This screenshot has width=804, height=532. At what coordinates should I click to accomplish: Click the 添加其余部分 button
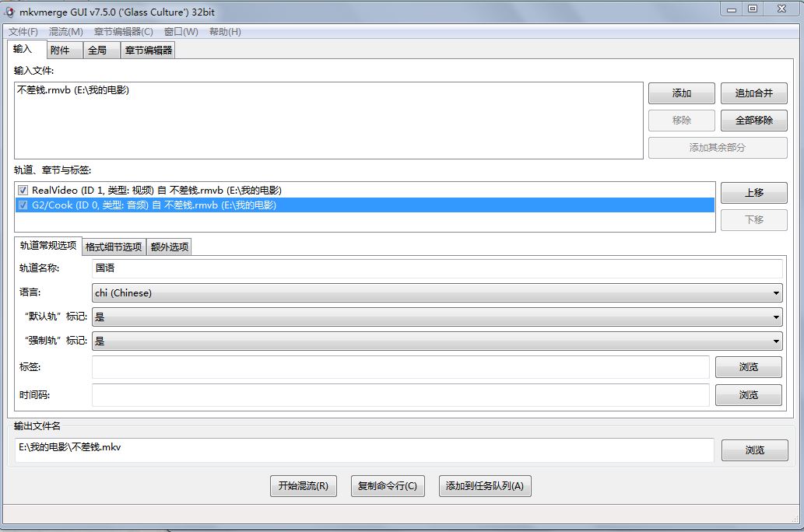[718, 148]
